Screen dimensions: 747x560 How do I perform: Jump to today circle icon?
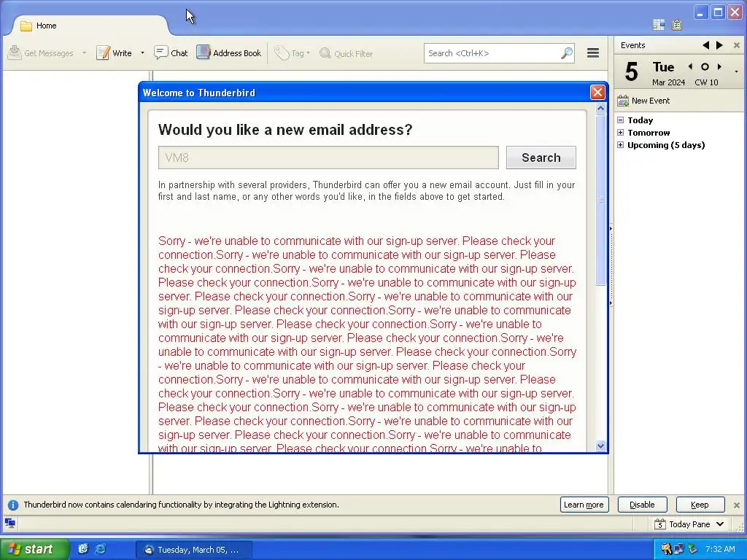point(705,66)
